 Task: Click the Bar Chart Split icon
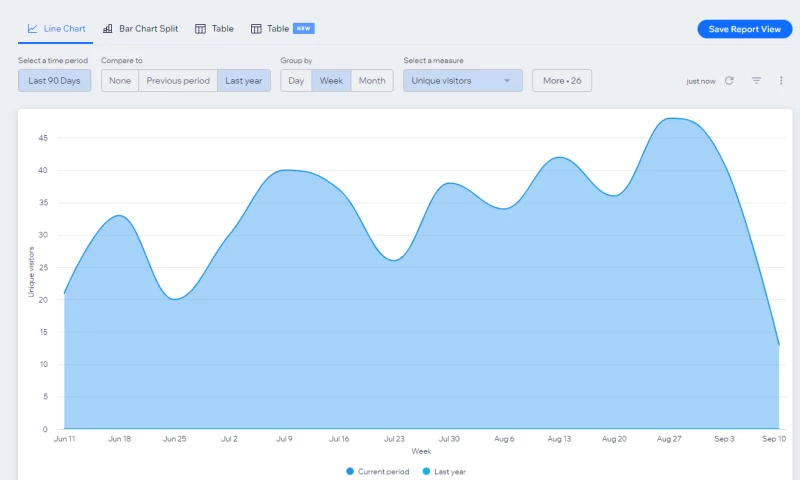click(x=108, y=29)
